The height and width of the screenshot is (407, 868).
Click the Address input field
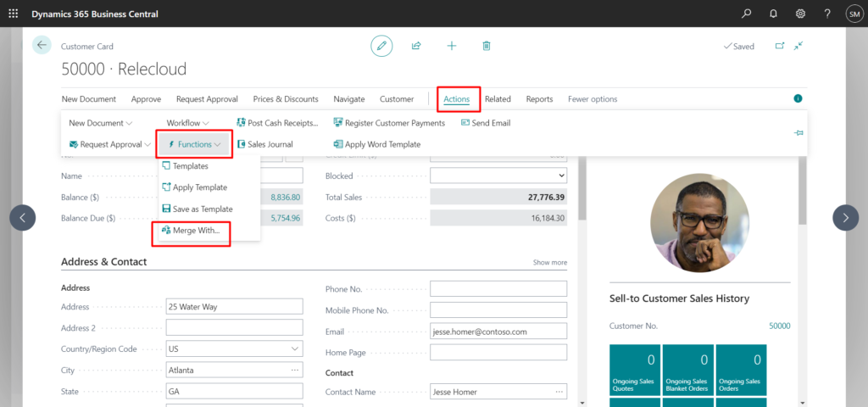pyautogui.click(x=234, y=306)
